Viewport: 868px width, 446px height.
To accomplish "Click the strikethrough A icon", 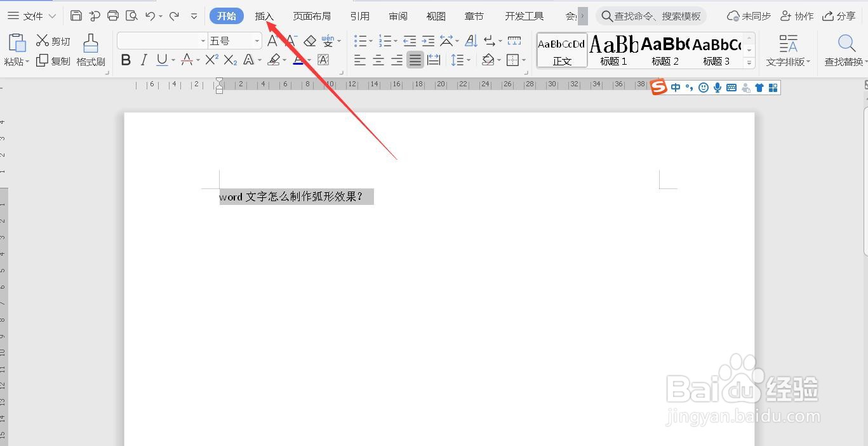I will (187, 60).
